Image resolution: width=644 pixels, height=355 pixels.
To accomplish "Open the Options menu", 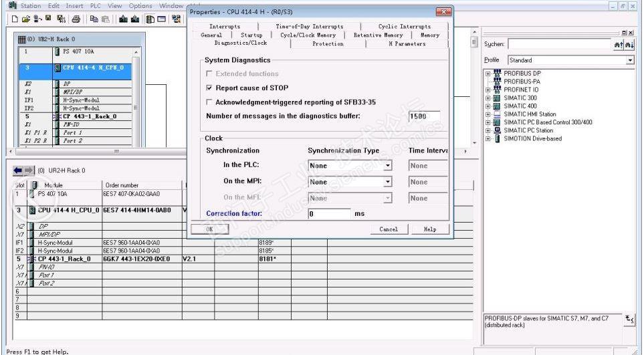I will point(140,6).
